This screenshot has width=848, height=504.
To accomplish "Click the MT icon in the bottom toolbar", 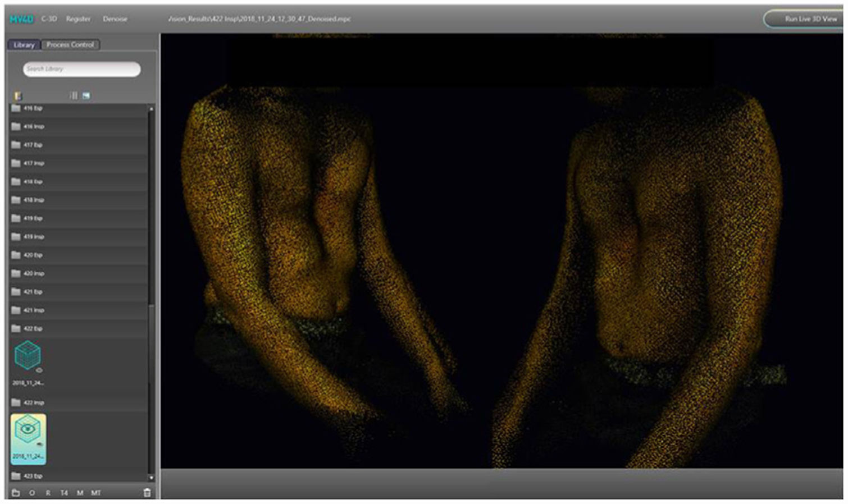I will (96, 493).
